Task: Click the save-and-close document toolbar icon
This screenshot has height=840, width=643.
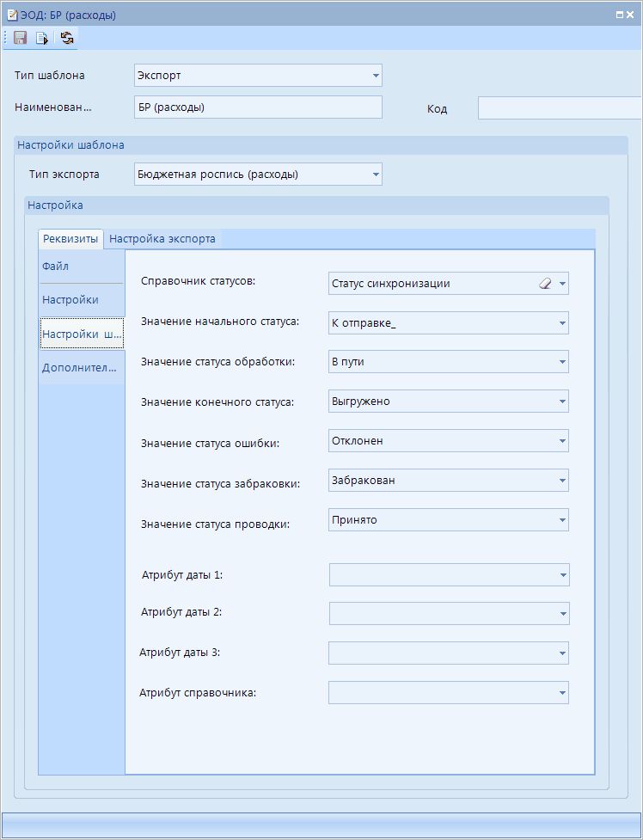Action: [42, 38]
